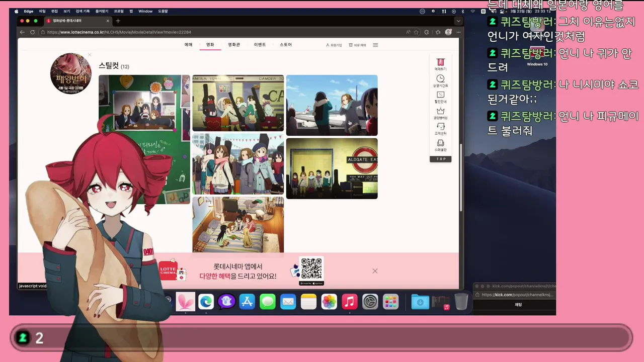Open the 클럽멤버십 crown icon
Viewport: 644px width, 362px height.
(440, 113)
